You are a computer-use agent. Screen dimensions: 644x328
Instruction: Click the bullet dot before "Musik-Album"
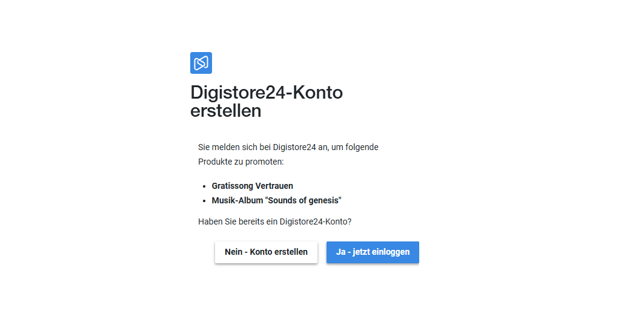coord(205,201)
